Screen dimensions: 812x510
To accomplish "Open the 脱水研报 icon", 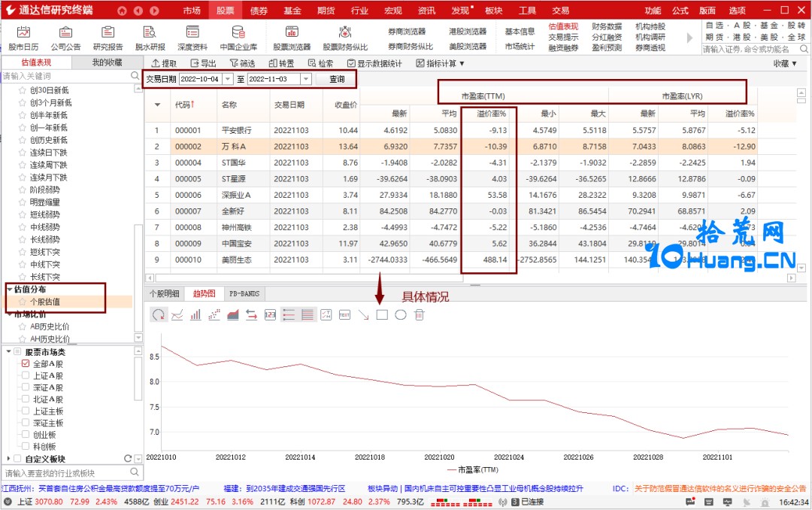I will [x=150, y=32].
